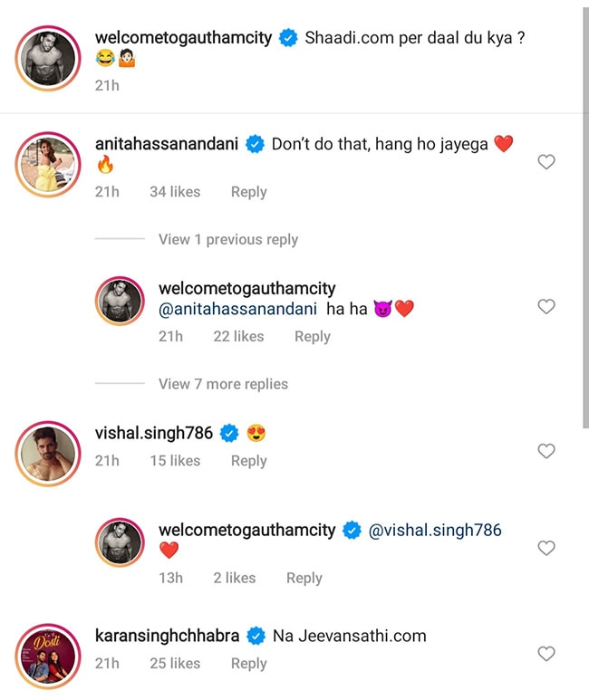Open the @vishal.singh786 mention link

(x=435, y=531)
